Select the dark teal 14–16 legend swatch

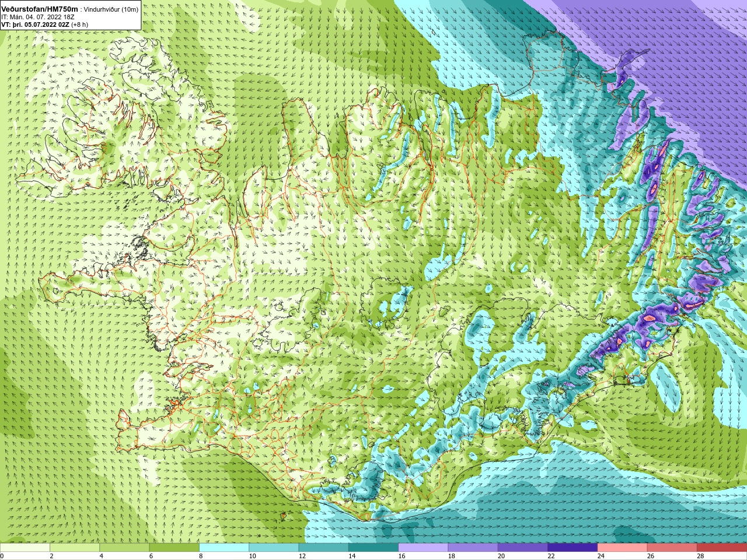click(373, 548)
